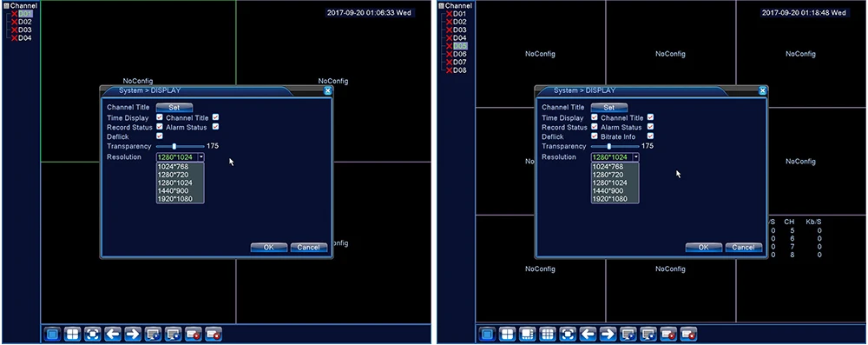
Task: Toggle Deflick checkbox in right dialog
Action: point(595,136)
